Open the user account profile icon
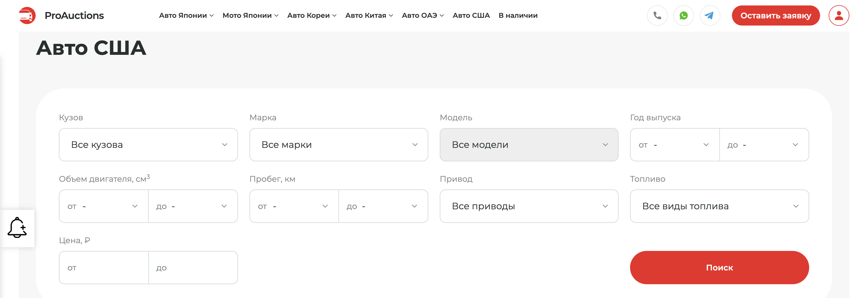 pyautogui.click(x=839, y=16)
